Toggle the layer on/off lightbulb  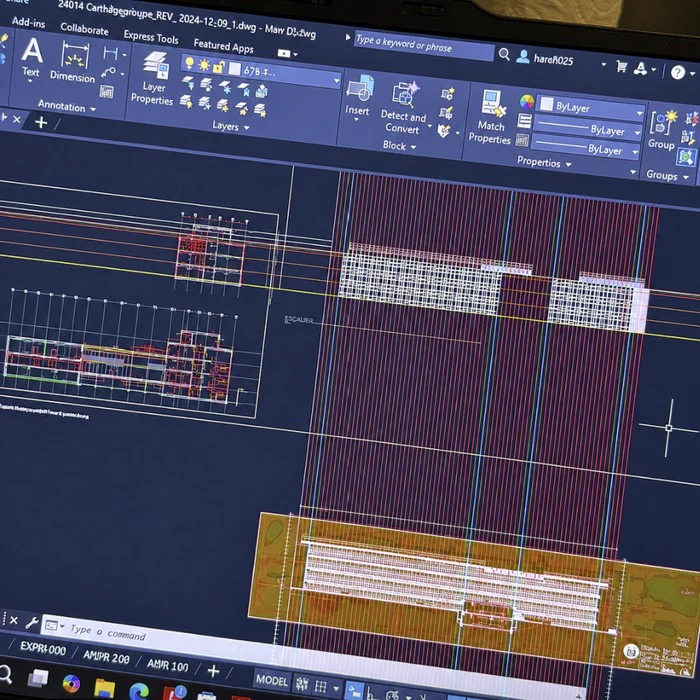pyautogui.click(x=189, y=63)
